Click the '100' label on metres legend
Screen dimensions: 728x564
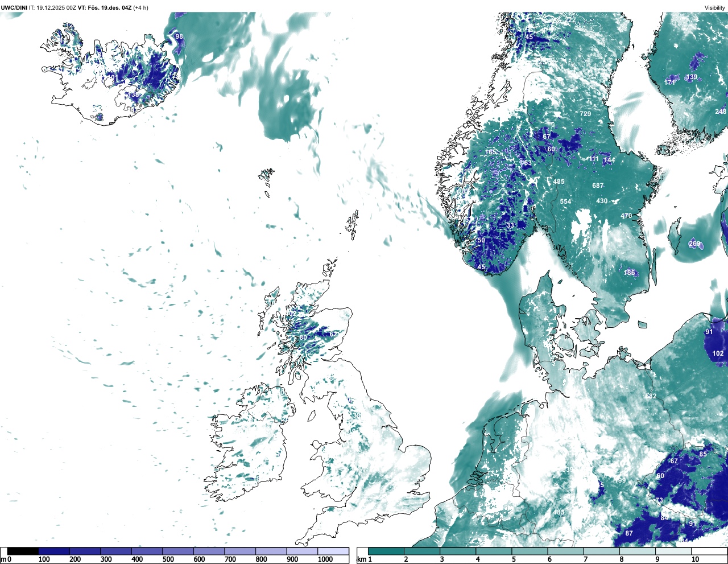click(x=44, y=559)
